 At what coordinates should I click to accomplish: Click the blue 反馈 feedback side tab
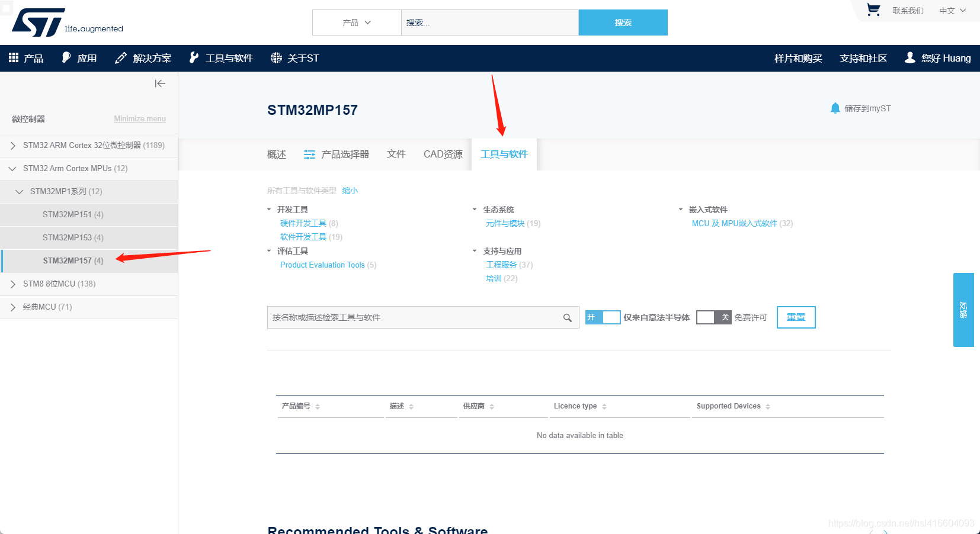pyautogui.click(x=963, y=310)
